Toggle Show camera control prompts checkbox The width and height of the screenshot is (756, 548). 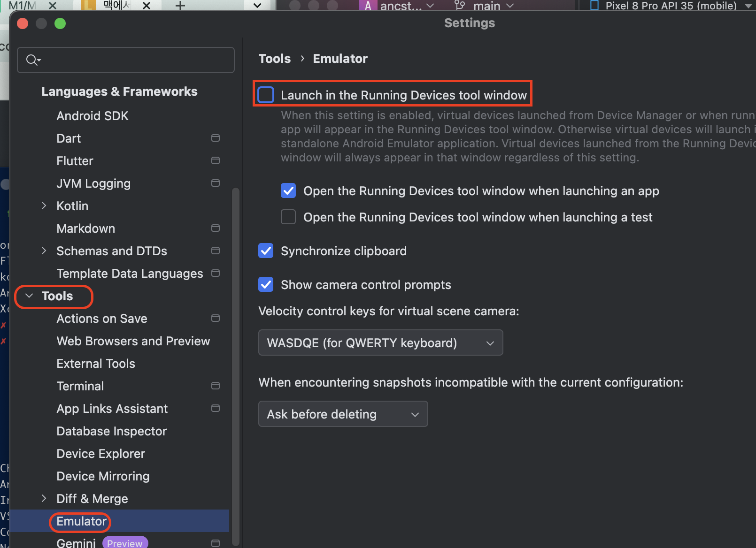[266, 284]
